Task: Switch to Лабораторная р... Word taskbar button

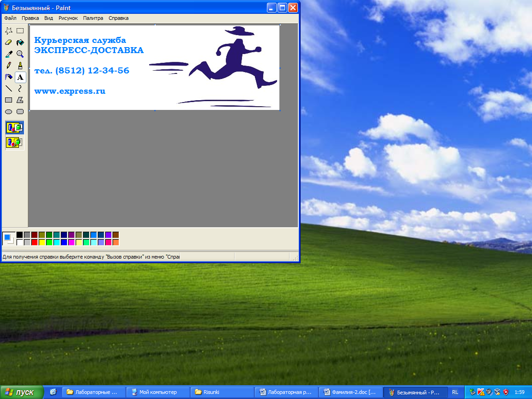Action: tap(286, 392)
